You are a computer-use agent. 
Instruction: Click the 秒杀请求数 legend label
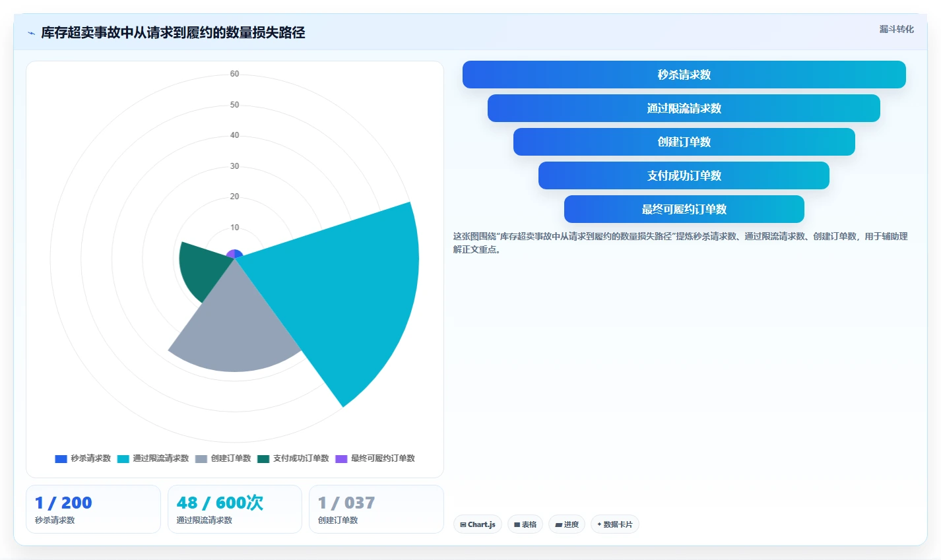91,458
